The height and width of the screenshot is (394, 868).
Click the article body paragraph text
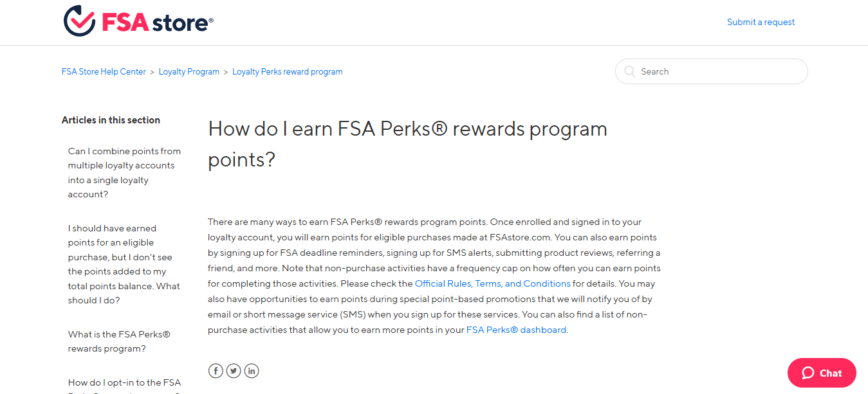(x=434, y=276)
